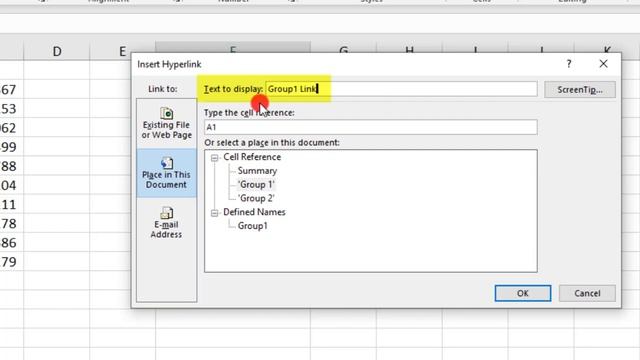This screenshot has height=360, width=640.
Task: Select the Defined Names tree label
Action: click(x=254, y=212)
